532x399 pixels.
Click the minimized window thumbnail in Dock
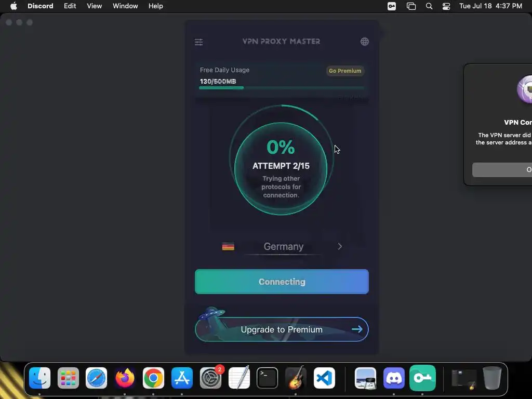464,379
